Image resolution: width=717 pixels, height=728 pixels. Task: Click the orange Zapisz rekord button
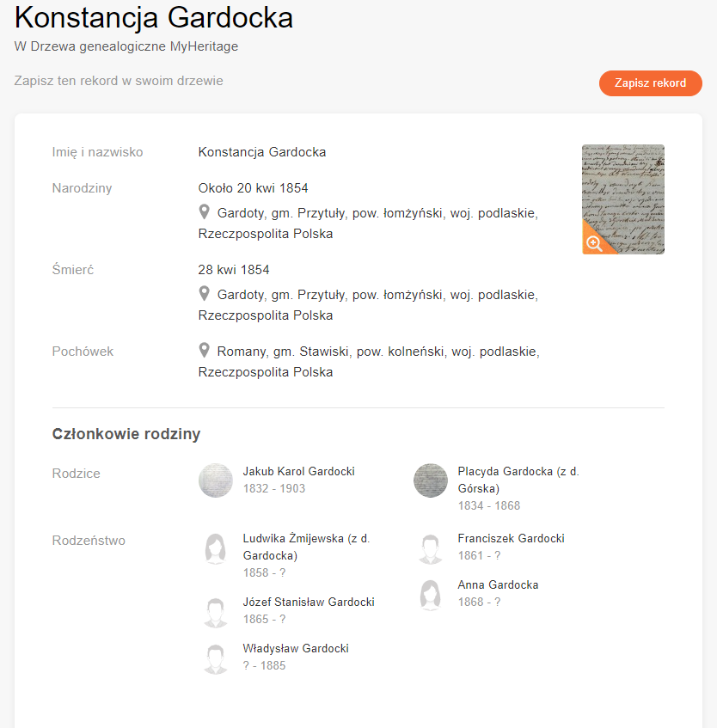click(x=650, y=83)
